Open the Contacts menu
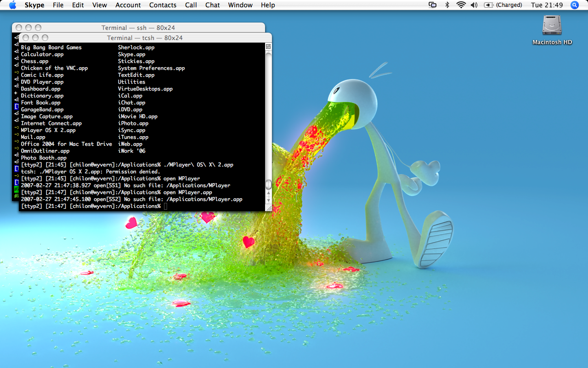This screenshot has height=368, width=588. pyautogui.click(x=163, y=5)
